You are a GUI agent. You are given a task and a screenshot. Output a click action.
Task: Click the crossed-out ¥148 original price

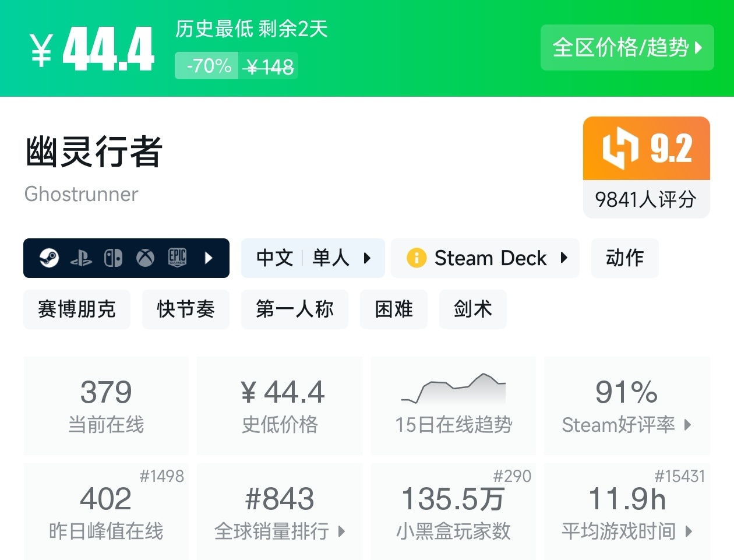coord(270,67)
